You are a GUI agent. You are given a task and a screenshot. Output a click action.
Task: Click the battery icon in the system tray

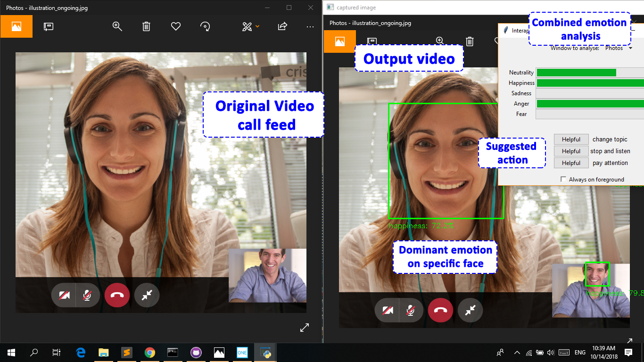point(539,353)
